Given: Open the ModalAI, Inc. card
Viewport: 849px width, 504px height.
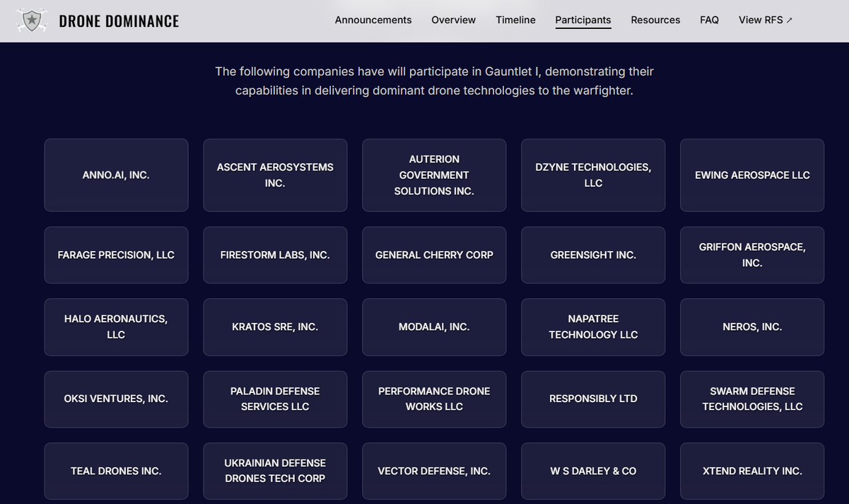Looking at the screenshot, I should pyautogui.click(x=434, y=327).
